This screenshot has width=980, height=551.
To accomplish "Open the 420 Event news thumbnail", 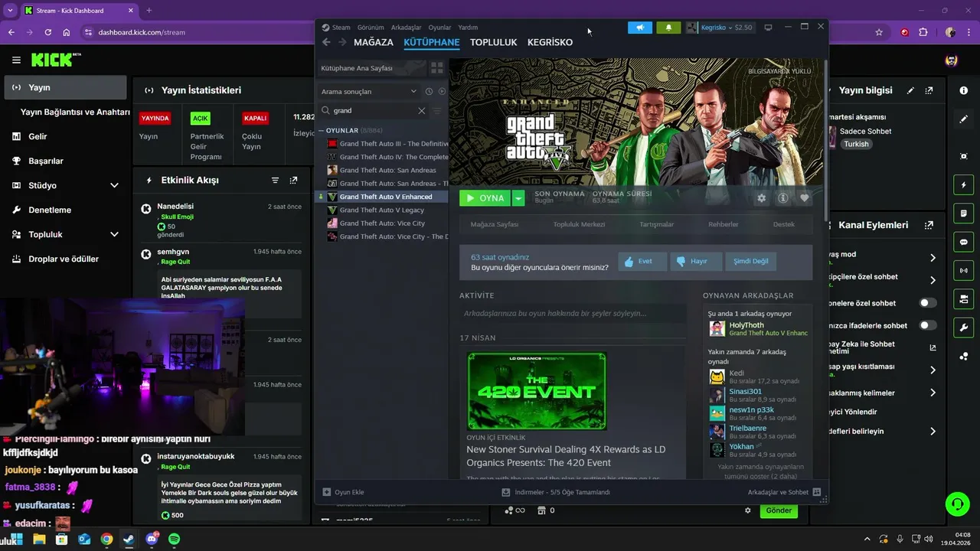I will point(537,391).
